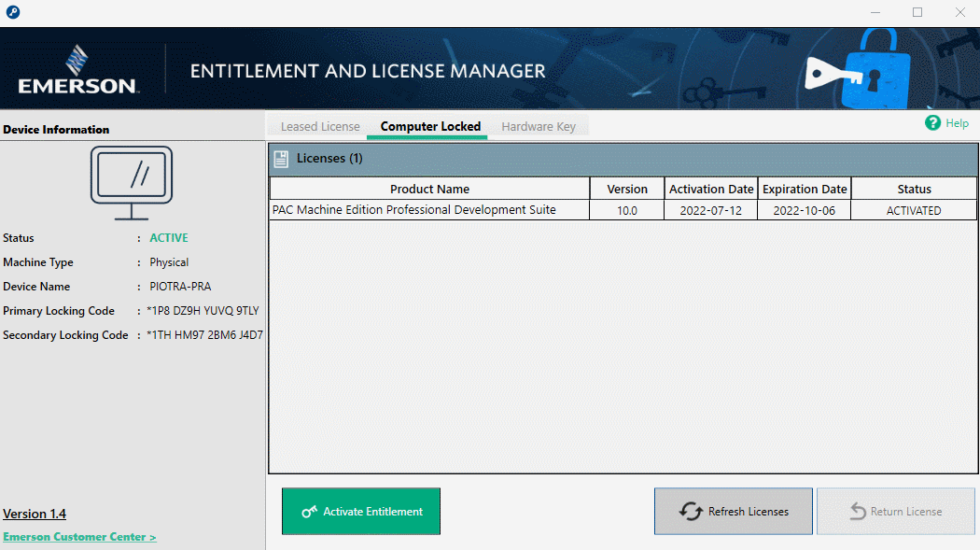Click the device name PIOTRA-PRA
Image resolution: width=980 pixels, height=550 pixels.
tap(180, 287)
